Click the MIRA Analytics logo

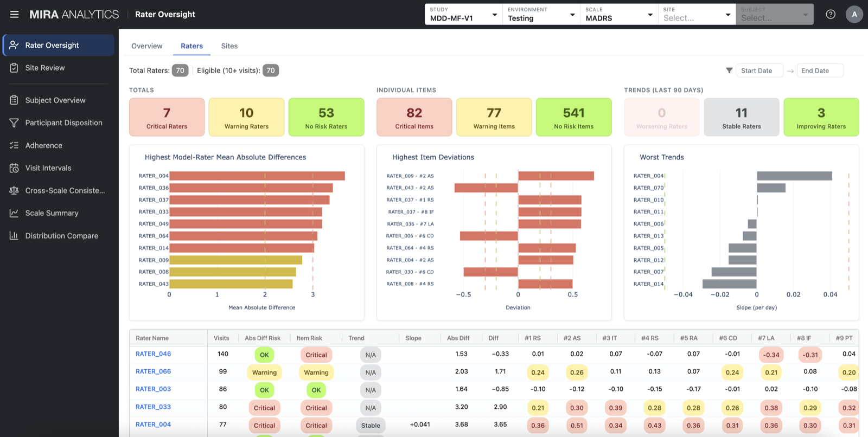point(74,15)
